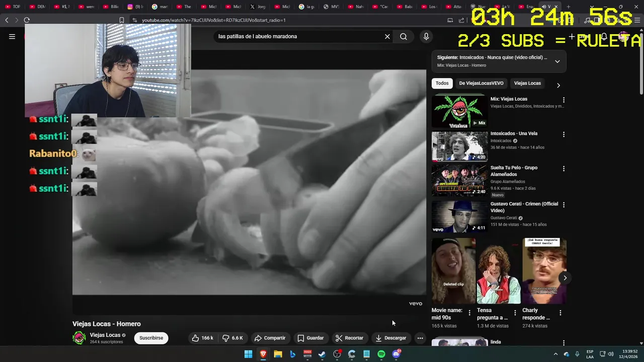Reload the page in the browser
Screen dimensions: 644x362
click(x=27, y=20)
